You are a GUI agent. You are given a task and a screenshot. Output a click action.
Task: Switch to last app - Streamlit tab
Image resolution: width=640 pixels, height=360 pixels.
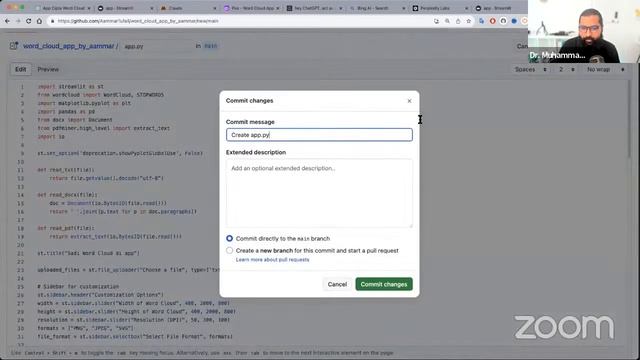coord(499,8)
